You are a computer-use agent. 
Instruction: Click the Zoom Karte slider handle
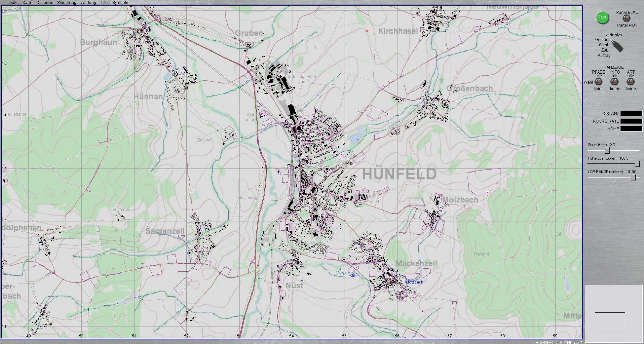pyautogui.click(x=607, y=150)
